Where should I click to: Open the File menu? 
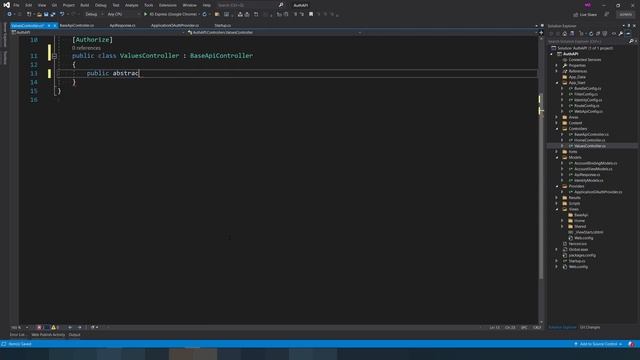pos(16,5)
